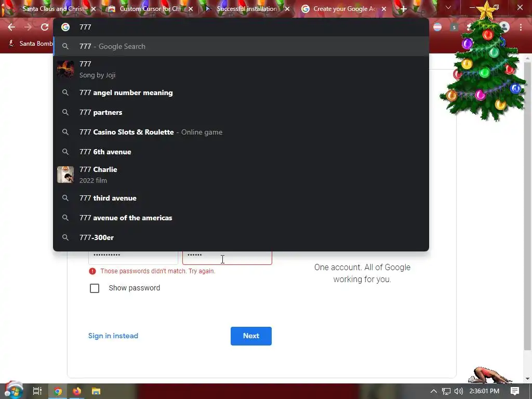The height and width of the screenshot is (399, 532).
Task: Open the tab search dropdown arrow
Action: tap(448, 7)
